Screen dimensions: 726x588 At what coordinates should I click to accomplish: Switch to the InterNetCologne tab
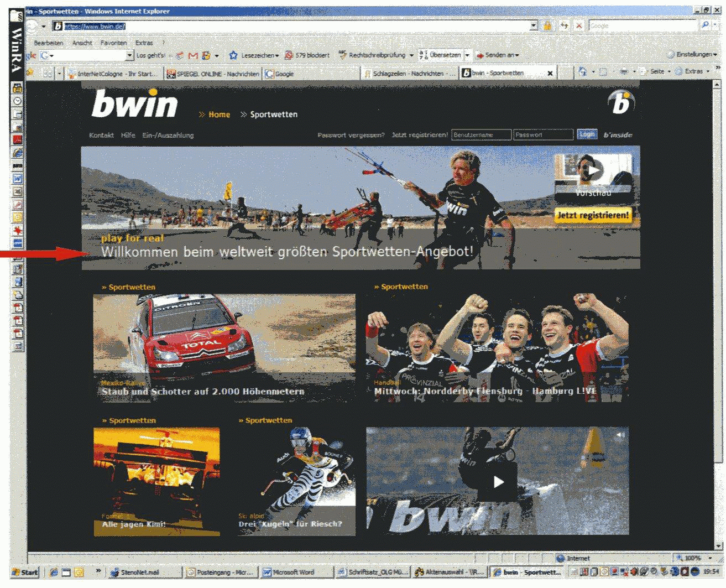point(113,73)
